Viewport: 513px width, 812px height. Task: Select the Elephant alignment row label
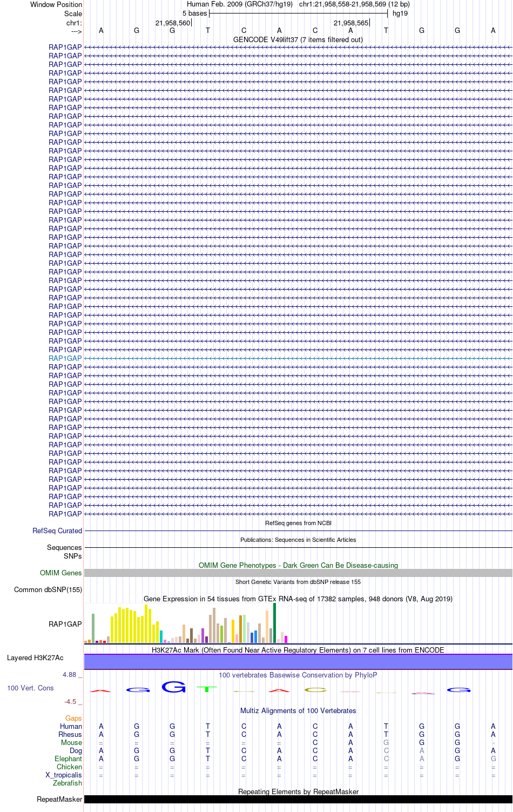[x=68, y=759]
